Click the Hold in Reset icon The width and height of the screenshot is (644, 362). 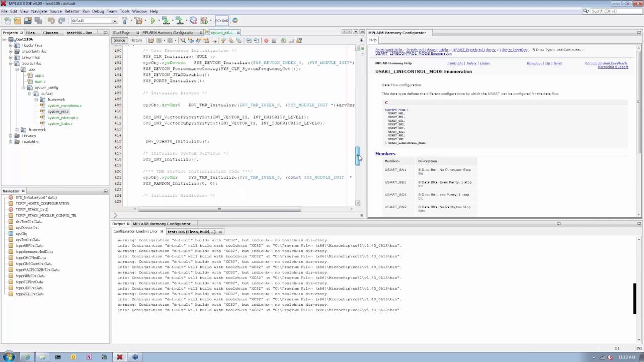tap(194, 21)
